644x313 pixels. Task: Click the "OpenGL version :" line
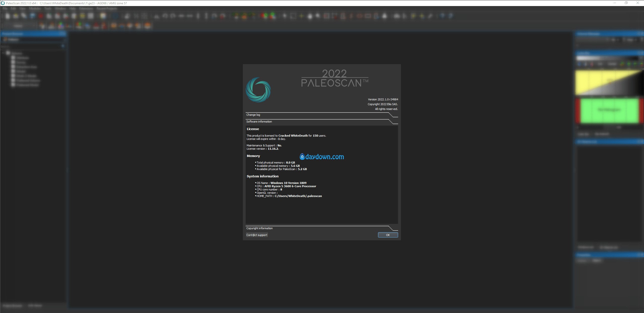point(267,193)
